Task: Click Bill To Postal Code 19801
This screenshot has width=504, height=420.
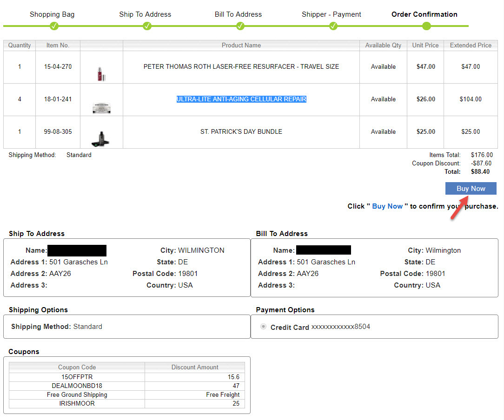Action: coord(436,274)
